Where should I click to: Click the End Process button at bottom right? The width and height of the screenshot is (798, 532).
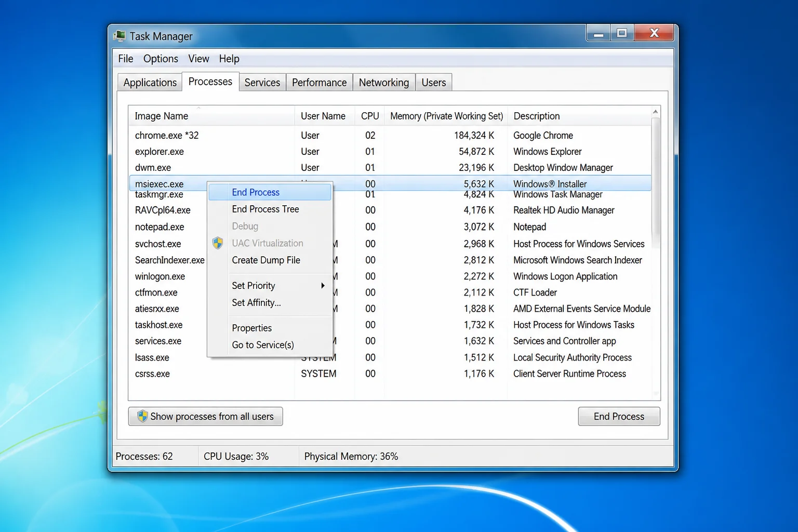tap(619, 416)
